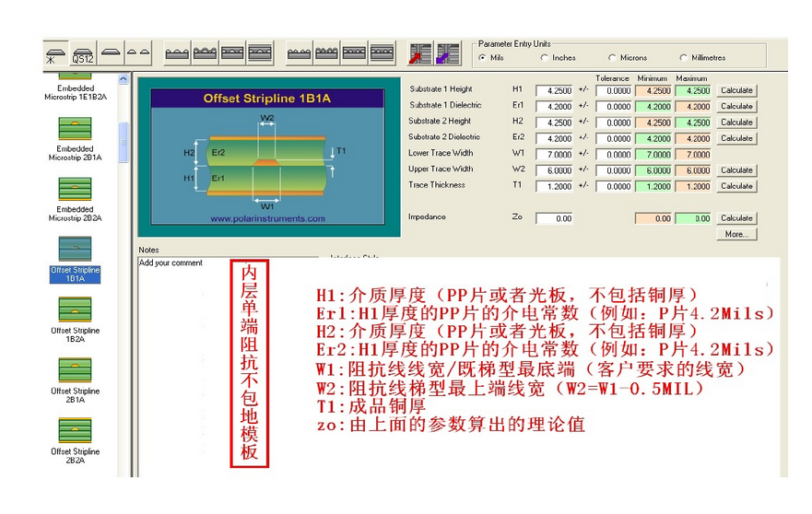
Task: Click the www.polarinstruments.com link in diagram
Action: [x=267, y=218]
